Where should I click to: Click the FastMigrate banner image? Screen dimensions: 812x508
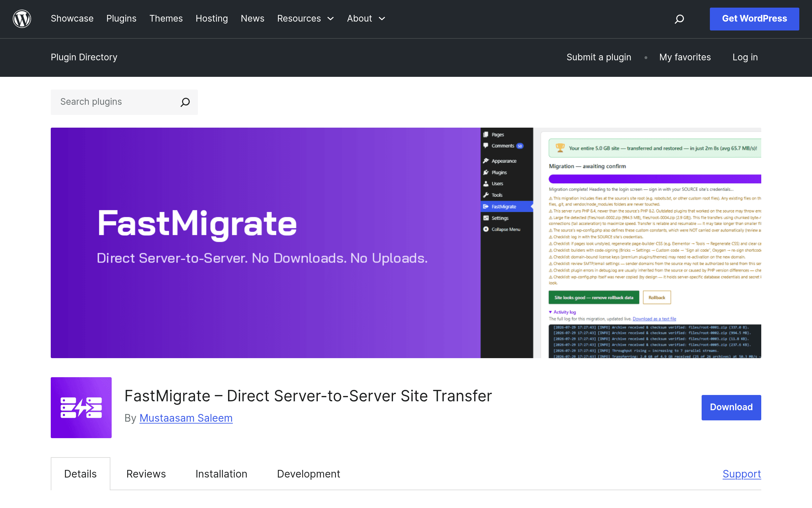(406, 243)
